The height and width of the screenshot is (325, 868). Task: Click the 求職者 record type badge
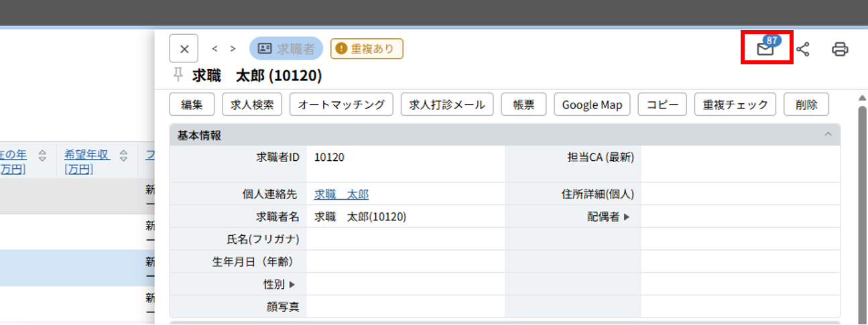286,48
